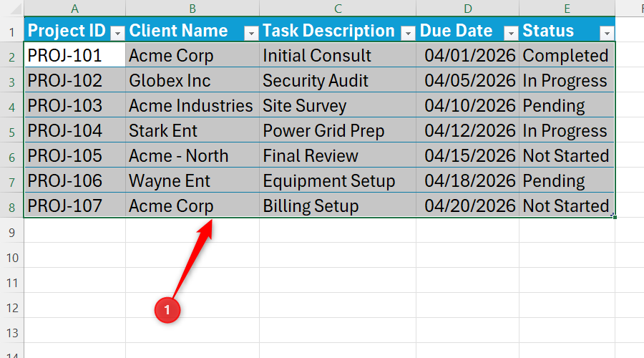The height and width of the screenshot is (358, 644).
Task: Select Not Started status for PROJ-107
Action: [567, 205]
